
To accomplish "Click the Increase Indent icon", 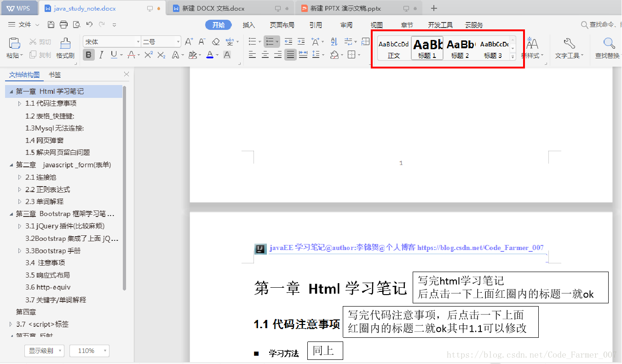I will [x=301, y=42].
